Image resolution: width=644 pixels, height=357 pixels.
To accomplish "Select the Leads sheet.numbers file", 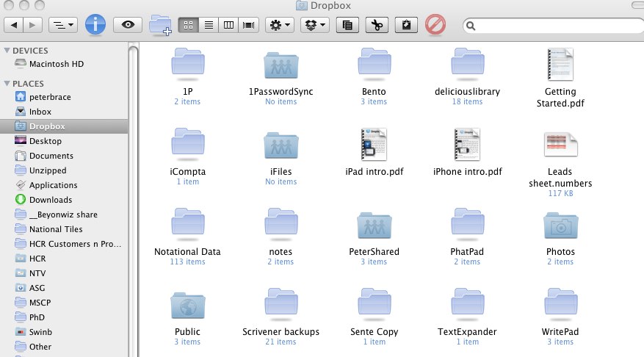I will tap(560, 145).
